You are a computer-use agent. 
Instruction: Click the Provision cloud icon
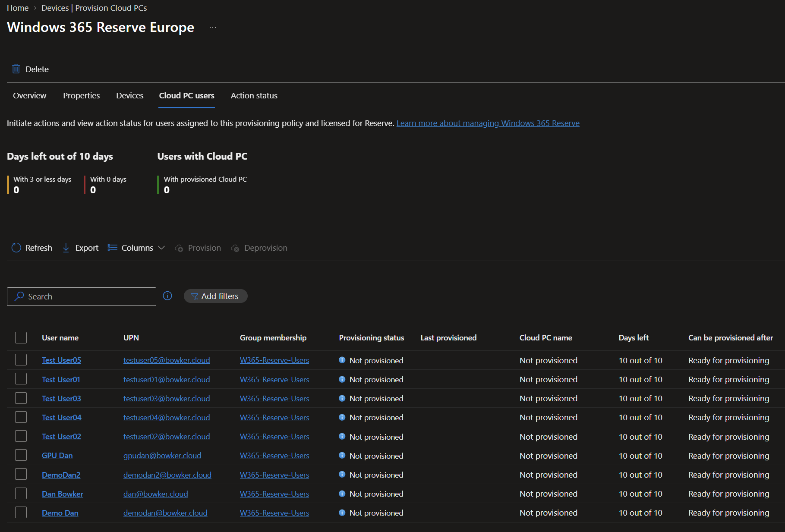tap(179, 248)
